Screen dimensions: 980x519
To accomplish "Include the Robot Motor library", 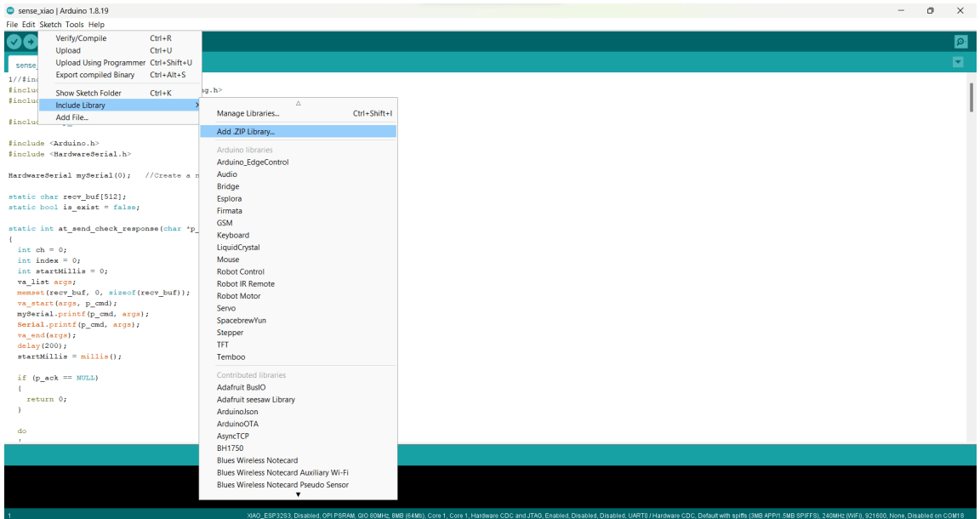I will 298,296.
